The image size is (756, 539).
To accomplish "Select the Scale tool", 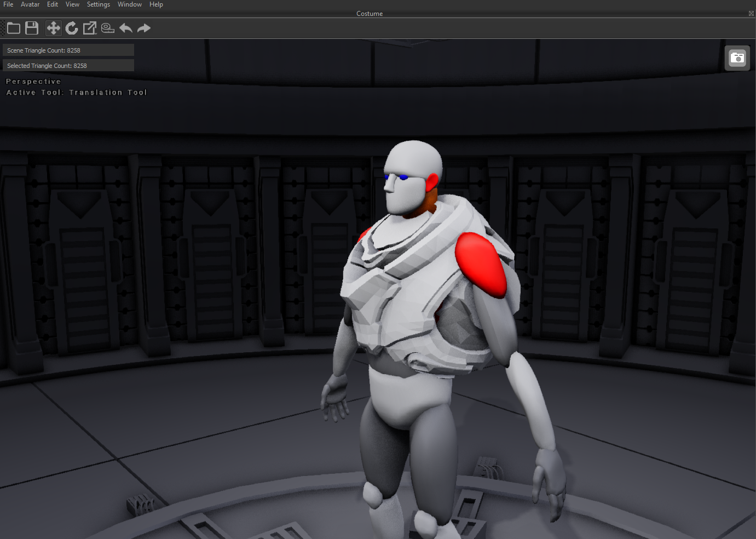I will click(x=90, y=28).
